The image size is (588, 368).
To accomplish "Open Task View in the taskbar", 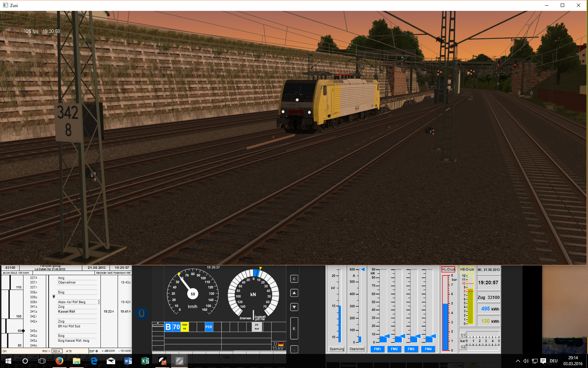I will 42,361.
